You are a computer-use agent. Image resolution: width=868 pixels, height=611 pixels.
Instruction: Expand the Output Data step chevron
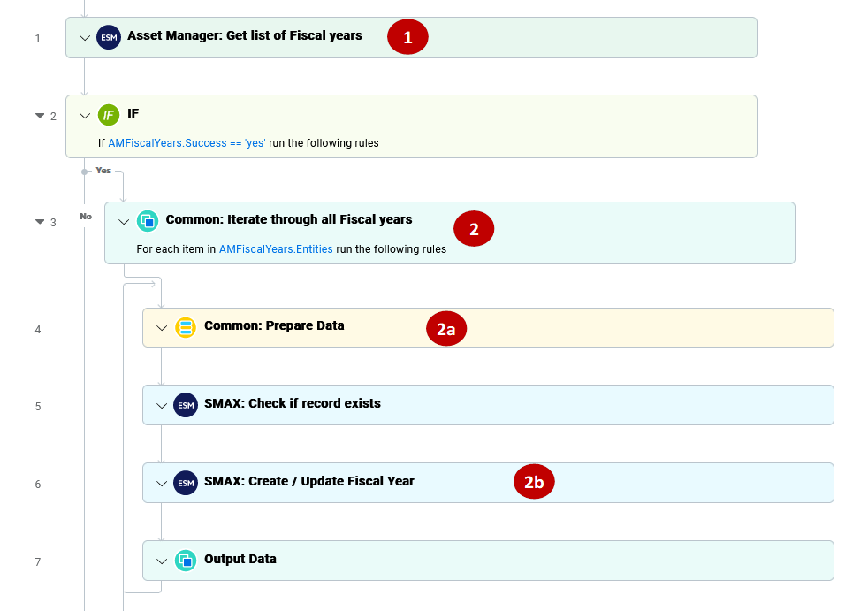[x=162, y=560]
